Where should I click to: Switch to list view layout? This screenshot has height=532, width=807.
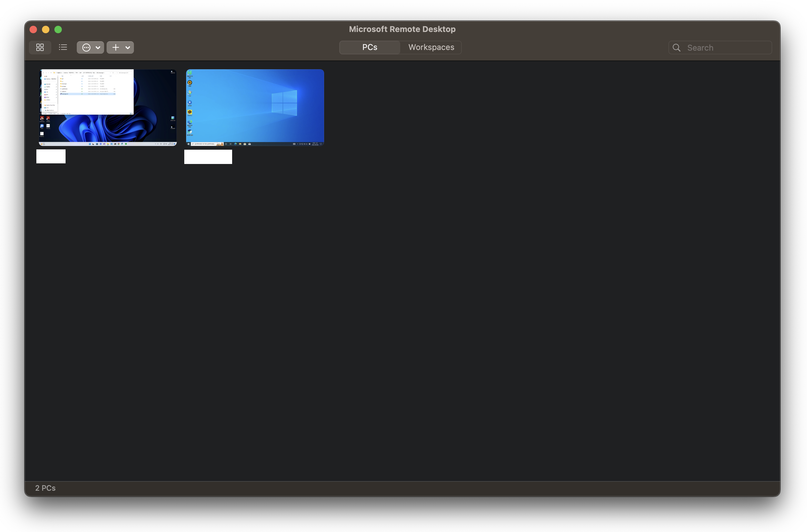63,48
